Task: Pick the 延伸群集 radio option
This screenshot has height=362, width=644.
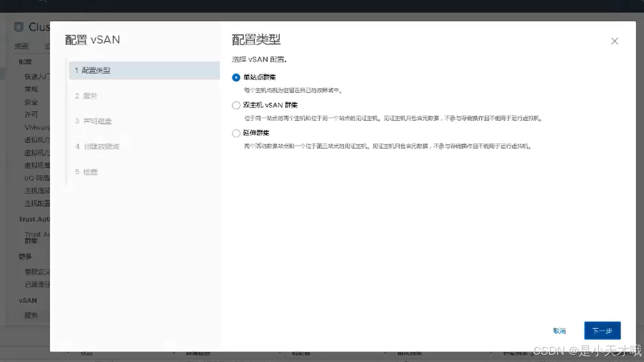Action: pyautogui.click(x=236, y=133)
